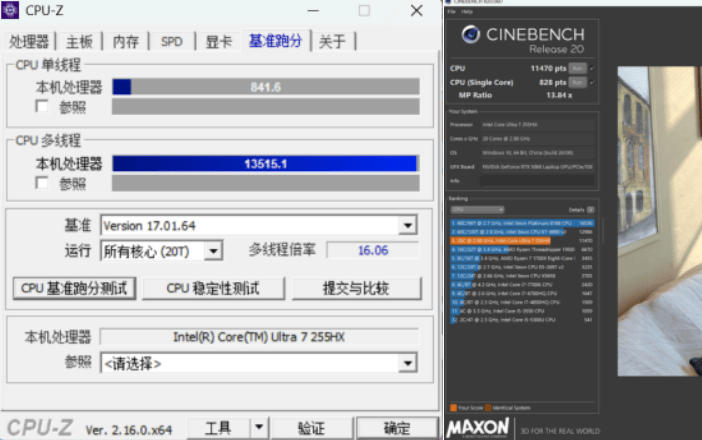Image resolution: width=702 pixels, height=440 pixels.
Task: Open the Help menu in Cinebench
Action: (x=467, y=12)
